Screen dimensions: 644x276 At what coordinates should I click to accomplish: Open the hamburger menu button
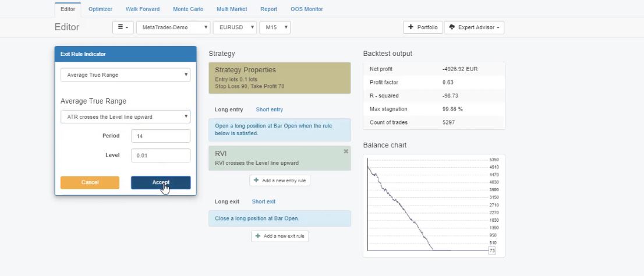[x=123, y=27]
